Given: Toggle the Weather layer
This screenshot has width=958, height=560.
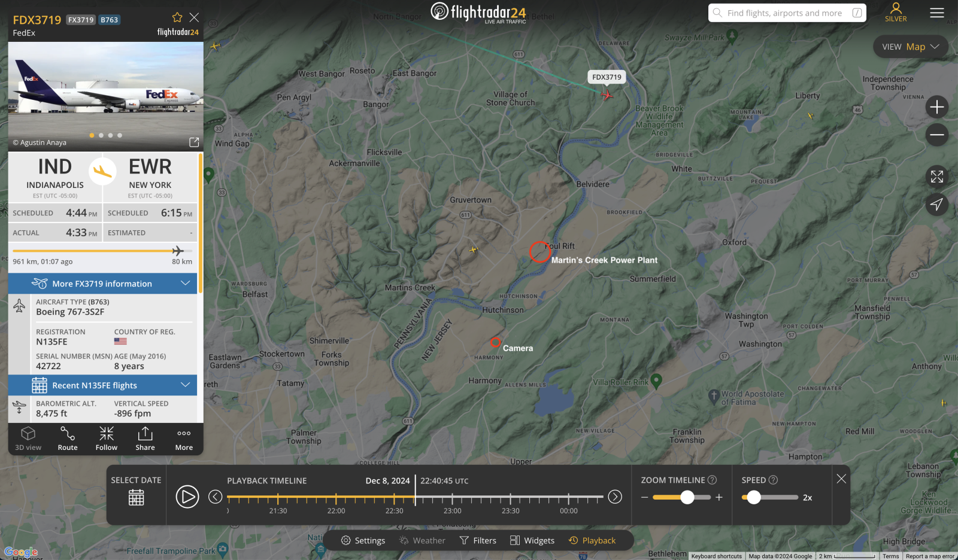Looking at the screenshot, I should click(422, 540).
